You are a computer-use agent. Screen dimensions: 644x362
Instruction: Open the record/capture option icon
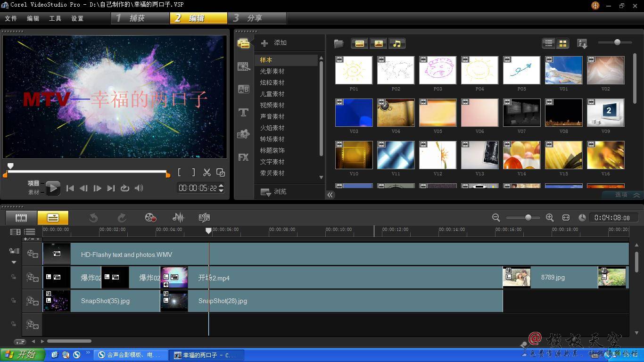[150, 217]
